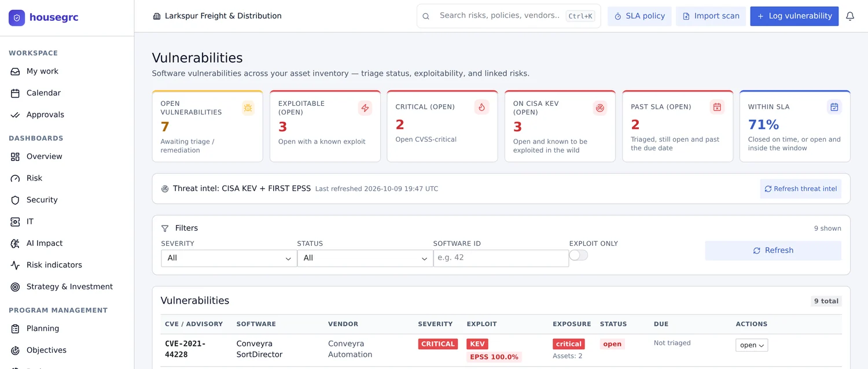This screenshot has height=369, width=868.
Task: Open the SLA policy button
Action: (x=639, y=16)
